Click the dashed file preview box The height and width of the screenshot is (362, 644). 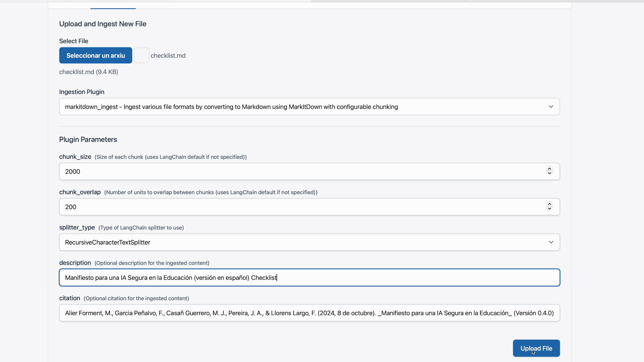pos(142,55)
